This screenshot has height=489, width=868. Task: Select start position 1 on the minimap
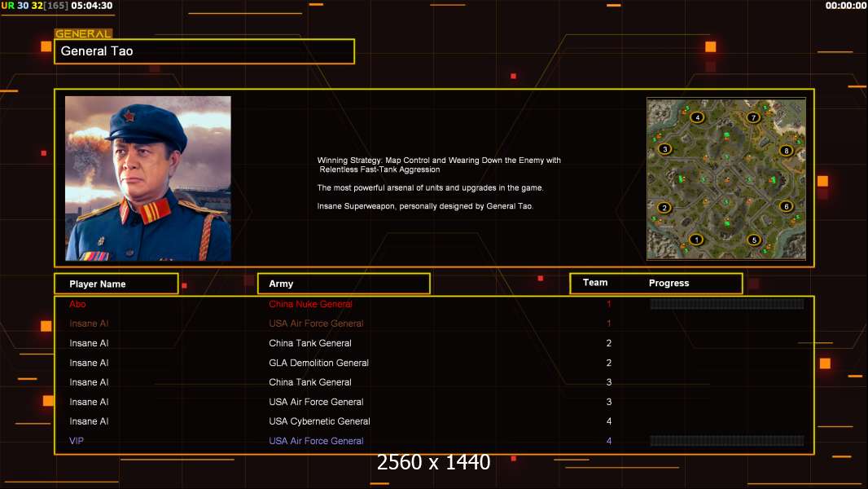click(696, 240)
